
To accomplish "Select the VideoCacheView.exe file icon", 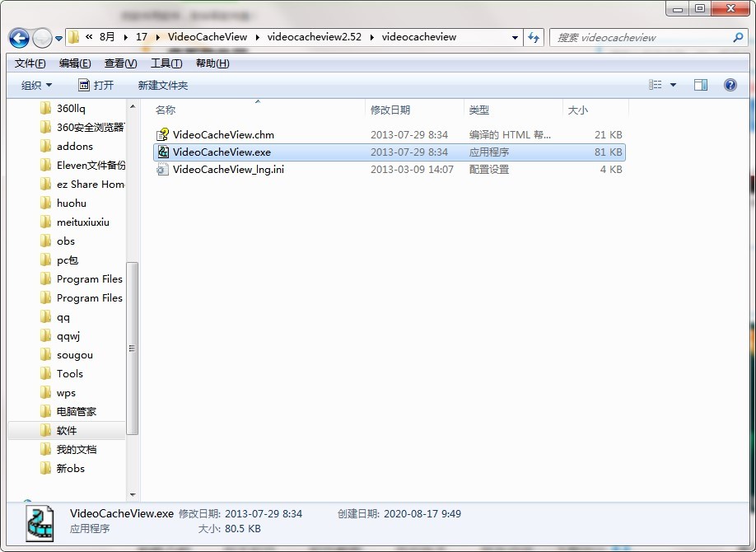I will point(163,152).
